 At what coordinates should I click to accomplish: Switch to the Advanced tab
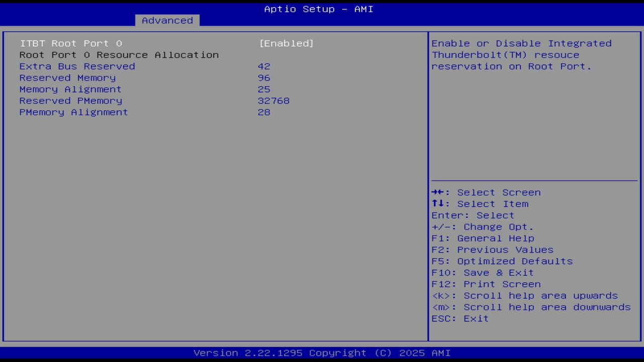pyautogui.click(x=167, y=20)
